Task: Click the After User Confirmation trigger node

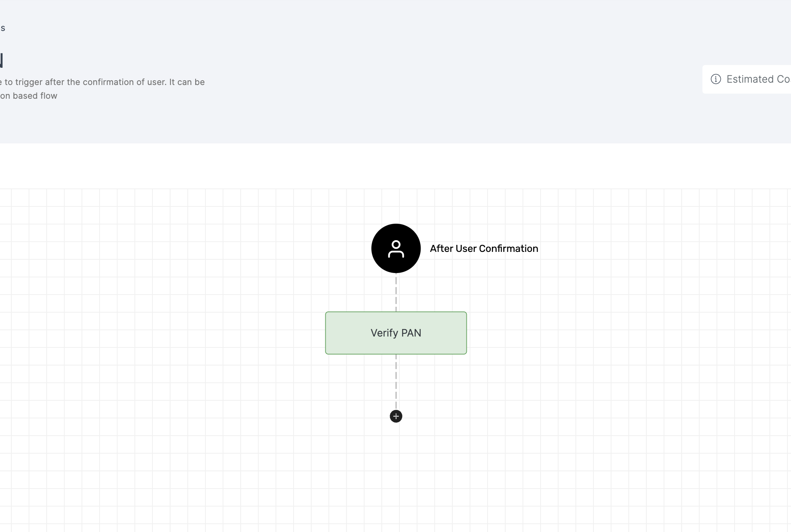Action: tap(396, 248)
